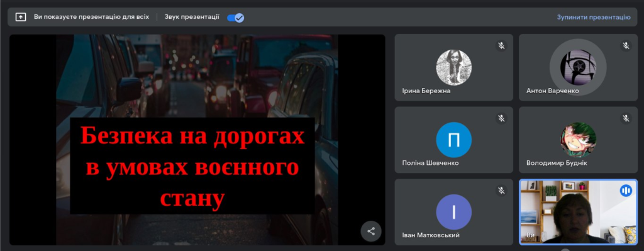This screenshot has width=644, height=251.
Task: Click the name label Ірина Бережна
Action: (426, 91)
